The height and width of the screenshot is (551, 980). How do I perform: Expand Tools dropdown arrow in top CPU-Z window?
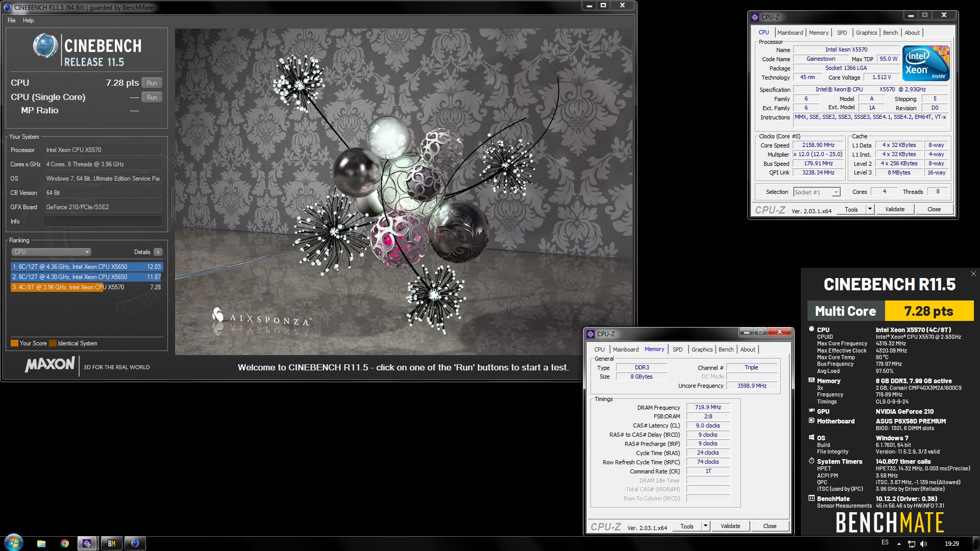[870, 210]
